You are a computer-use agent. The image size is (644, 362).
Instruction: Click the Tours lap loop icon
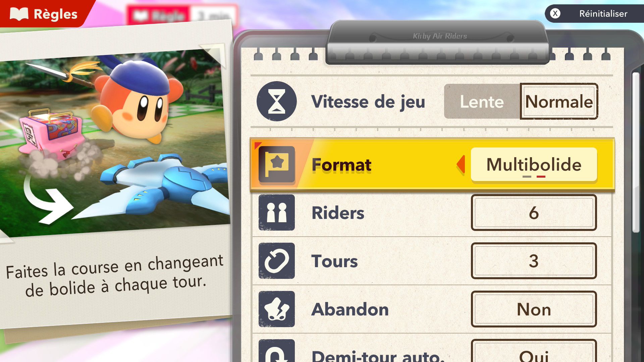coord(277,261)
